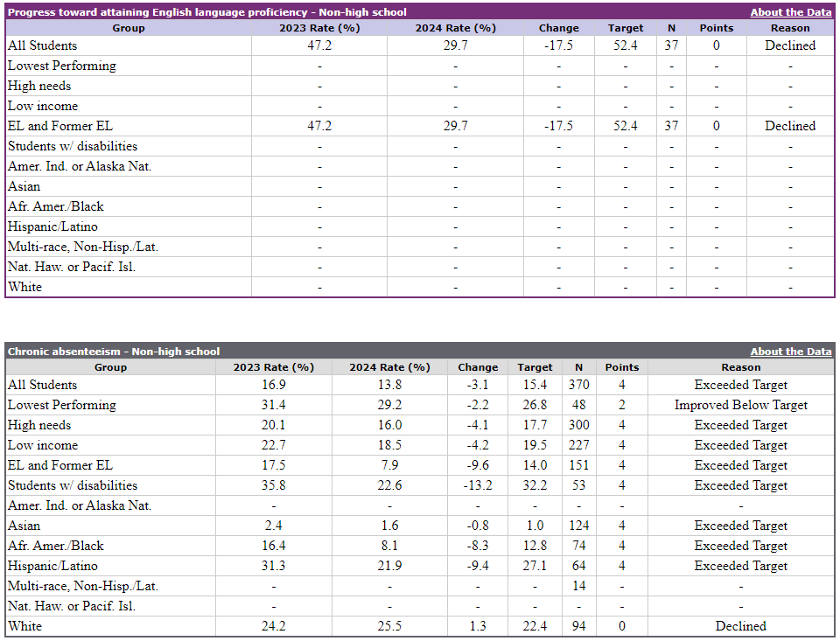This screenshot has height=641, width=840.
Task: Select Hispanic/Latino label in English proficiency table
Action: point(52,227)
